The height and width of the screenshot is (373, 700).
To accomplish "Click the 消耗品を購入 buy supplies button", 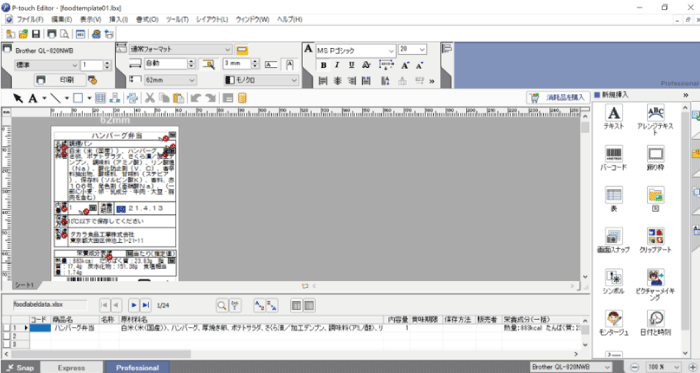I will (558, 97).
